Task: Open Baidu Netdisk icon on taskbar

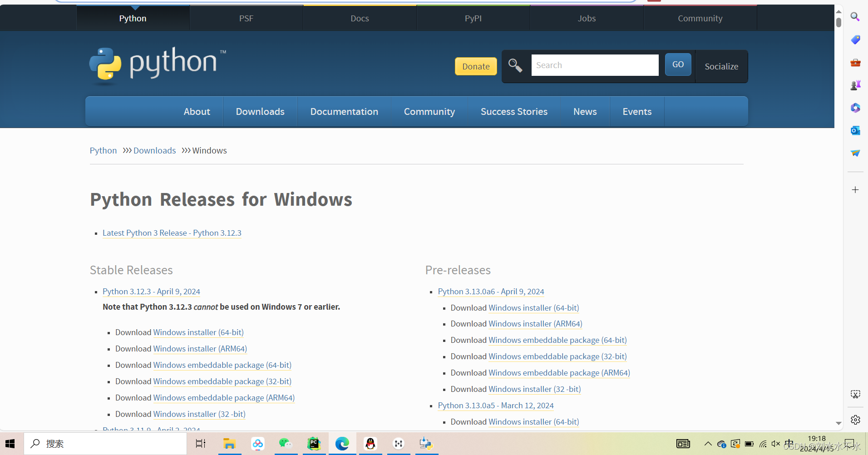Action: pyautogui.click(x=257, y=444)
